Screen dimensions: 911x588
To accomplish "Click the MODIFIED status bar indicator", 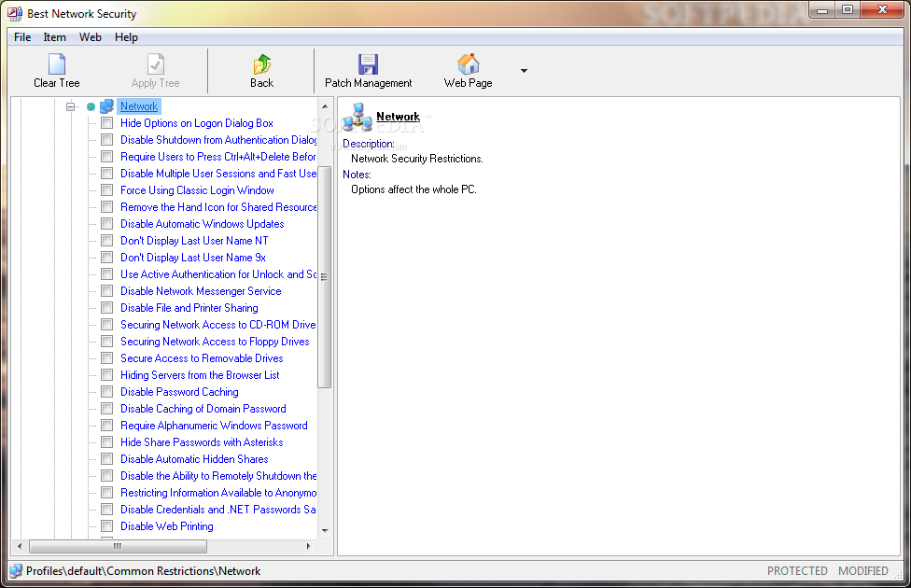I will 862,571.
